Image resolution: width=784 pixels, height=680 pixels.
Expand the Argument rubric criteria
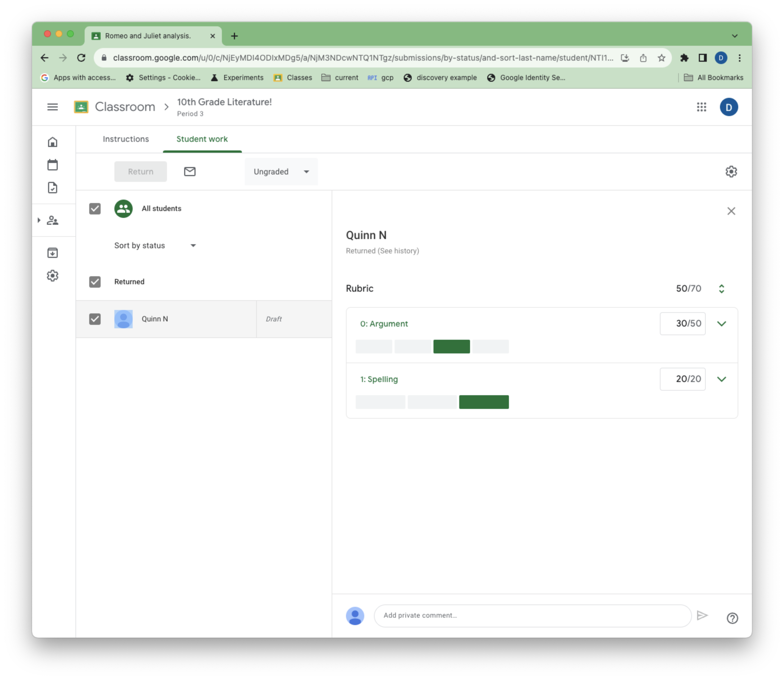(x=721, y=323)
